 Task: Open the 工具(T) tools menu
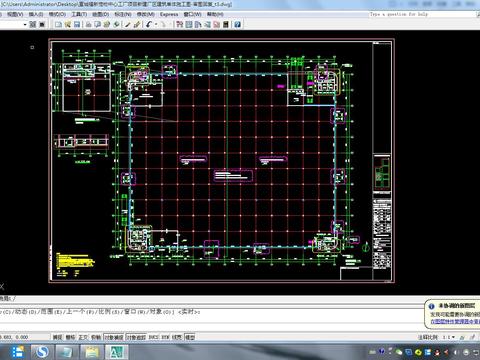click(x=79, y=14)
